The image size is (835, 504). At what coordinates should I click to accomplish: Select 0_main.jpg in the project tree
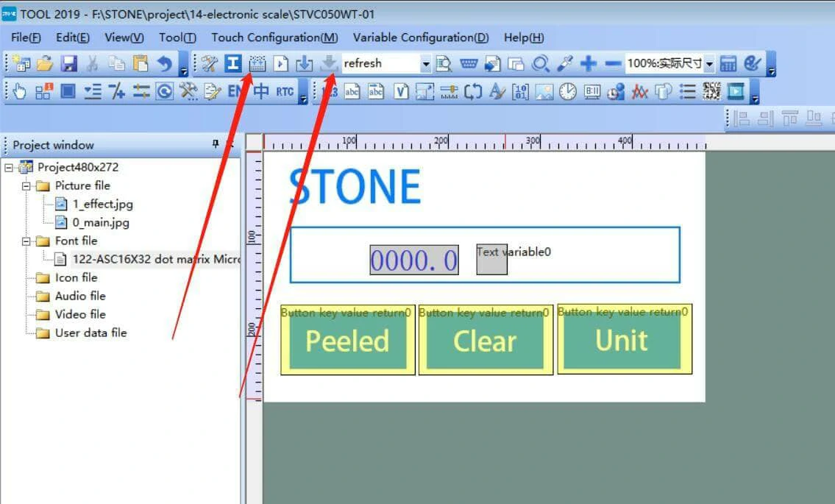[x=101, y=223]
